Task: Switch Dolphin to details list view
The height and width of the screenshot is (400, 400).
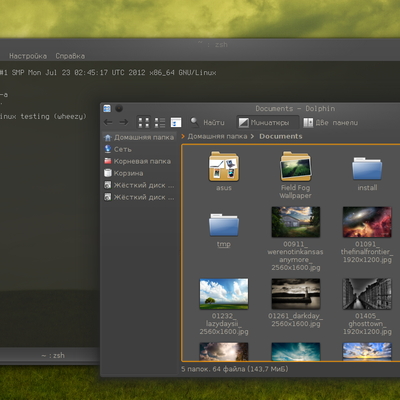Action: (160, 122)
